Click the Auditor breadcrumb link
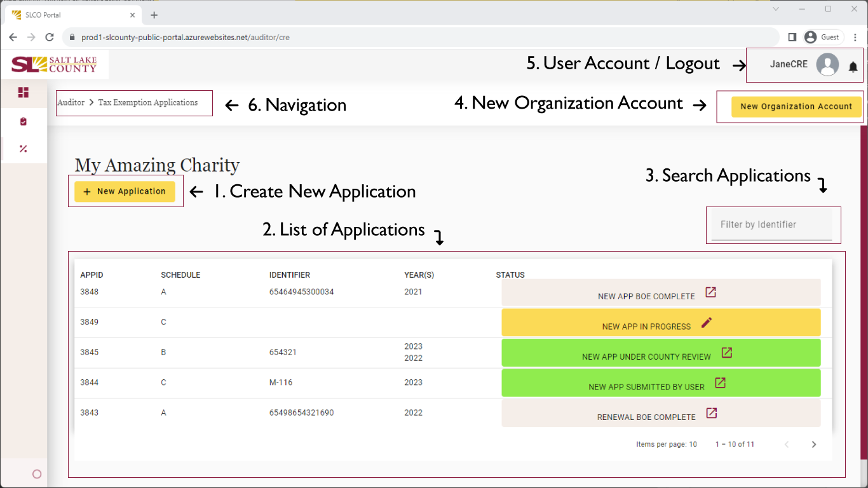This screenshot has height=488, width=868. click(71, 102)
